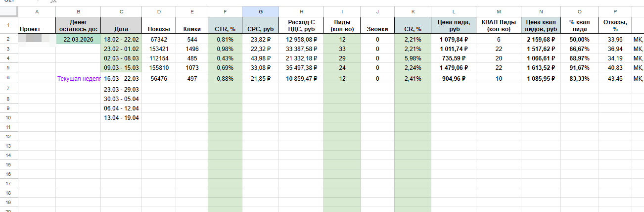This screenshot has height=212, width=644.
Task: Click the lead price cell 735,59 ₽
Action: [453, 58]
